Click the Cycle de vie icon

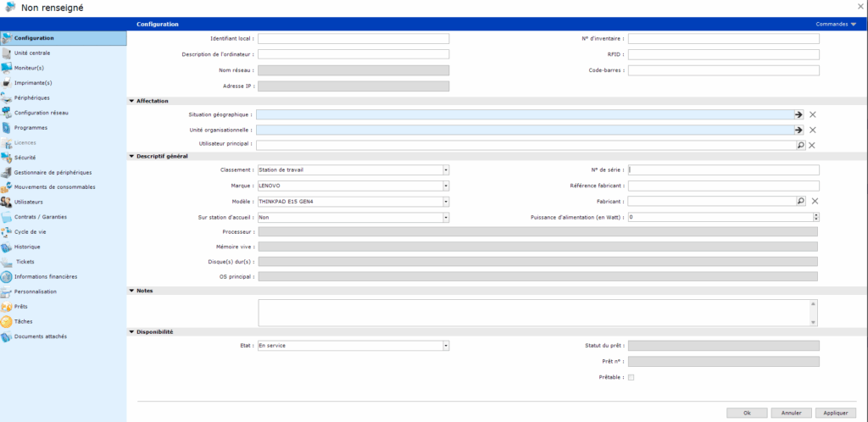pyautogui.click(x=7, y=232)
